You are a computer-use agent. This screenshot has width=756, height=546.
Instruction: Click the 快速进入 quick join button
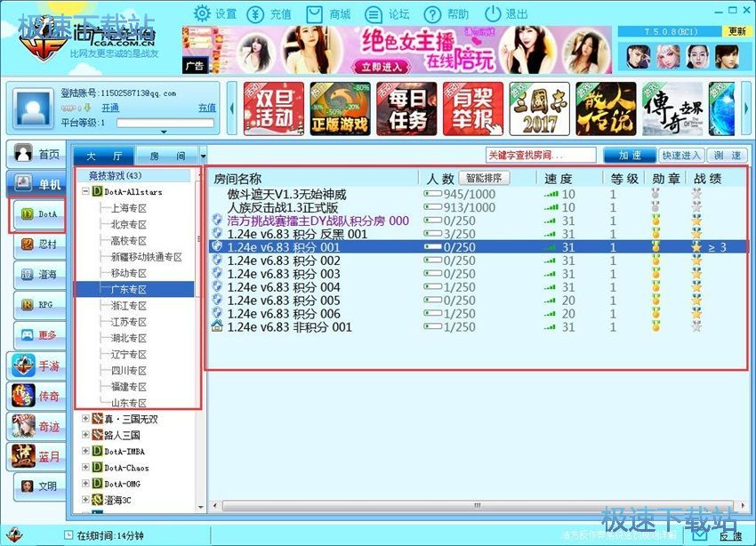[681, 155]
